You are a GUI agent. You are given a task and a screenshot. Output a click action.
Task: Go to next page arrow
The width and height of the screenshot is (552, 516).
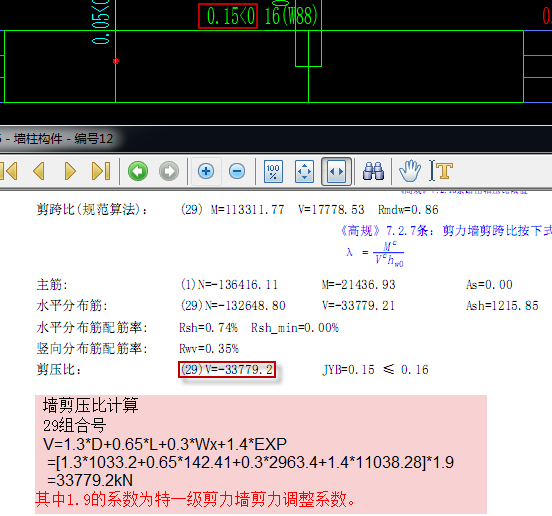coord(70,171)
